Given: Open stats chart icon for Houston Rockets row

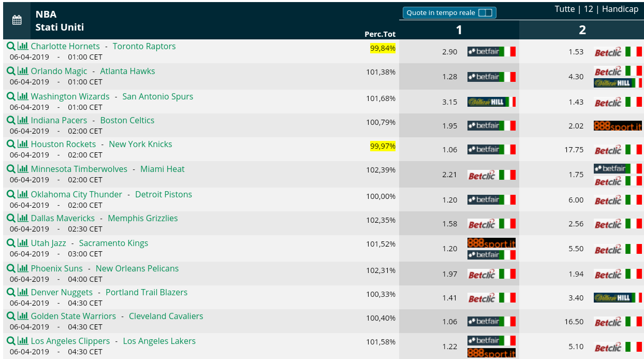Looking at the screenshot, I should coord(23,143).
